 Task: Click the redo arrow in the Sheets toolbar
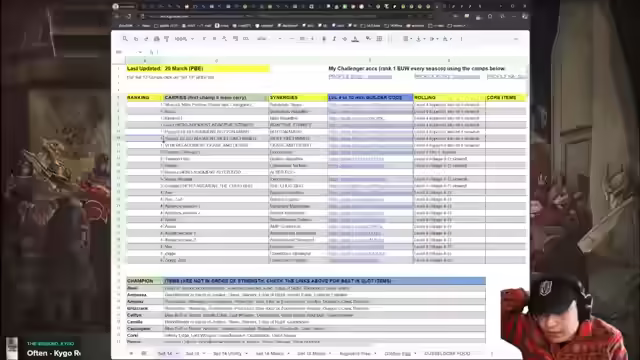[x=146, y=39]
